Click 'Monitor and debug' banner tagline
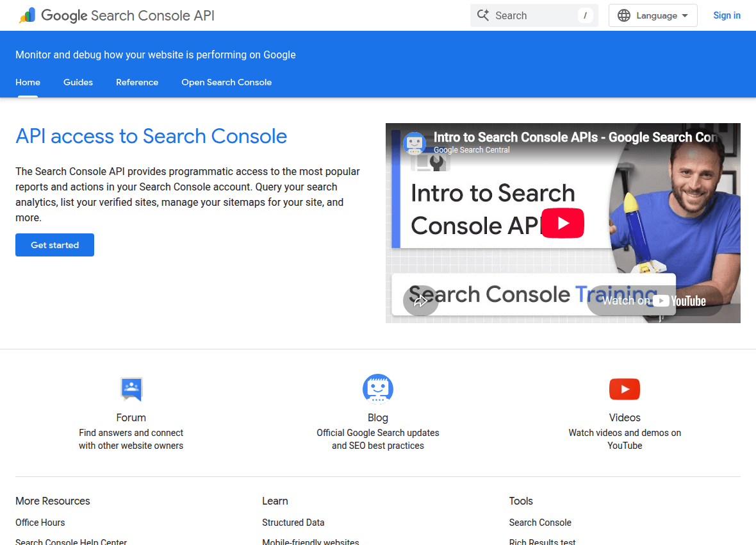756x545 pixels. click(x=155, y=55)
